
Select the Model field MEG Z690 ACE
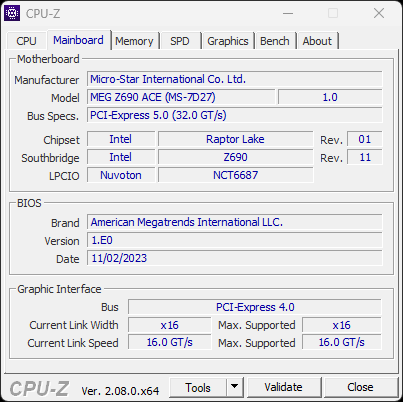coord(181,97)
